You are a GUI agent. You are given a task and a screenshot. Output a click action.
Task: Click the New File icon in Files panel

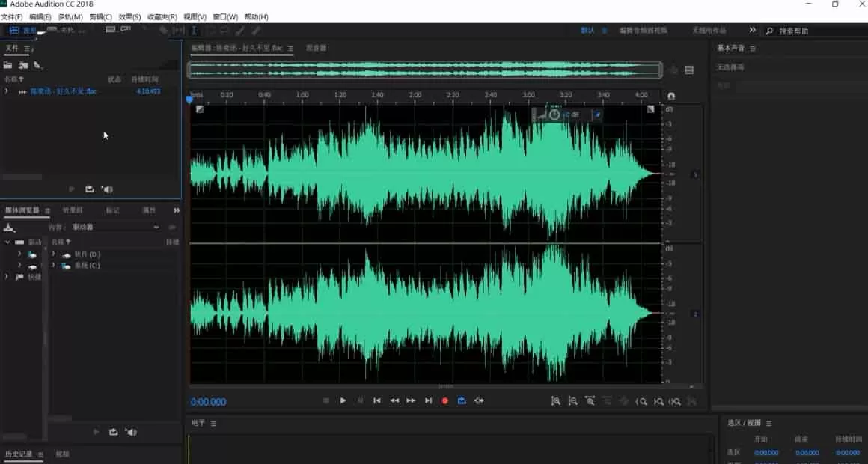pos(37,65)
